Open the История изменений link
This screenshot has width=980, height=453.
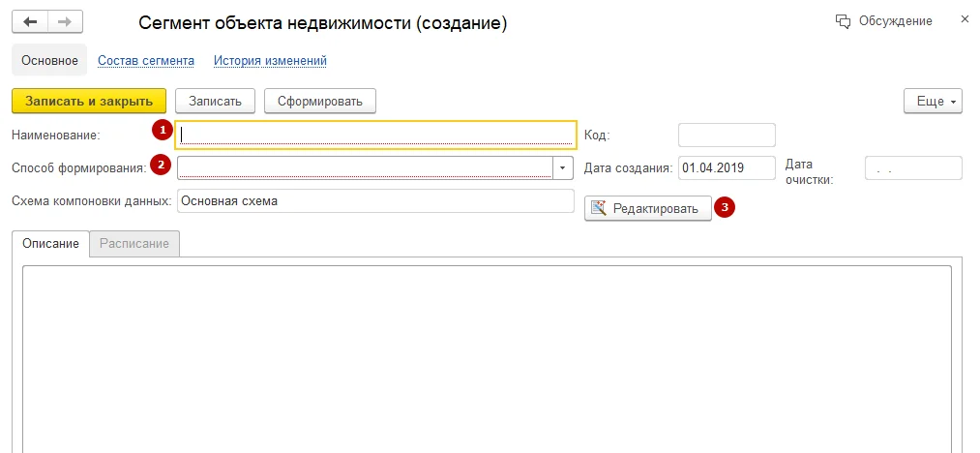(270, 61)
